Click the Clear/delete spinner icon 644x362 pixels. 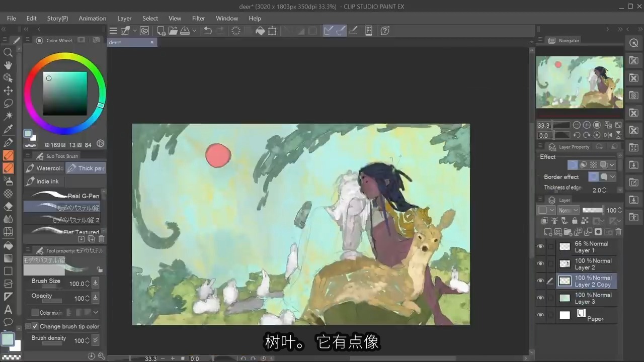235,31
